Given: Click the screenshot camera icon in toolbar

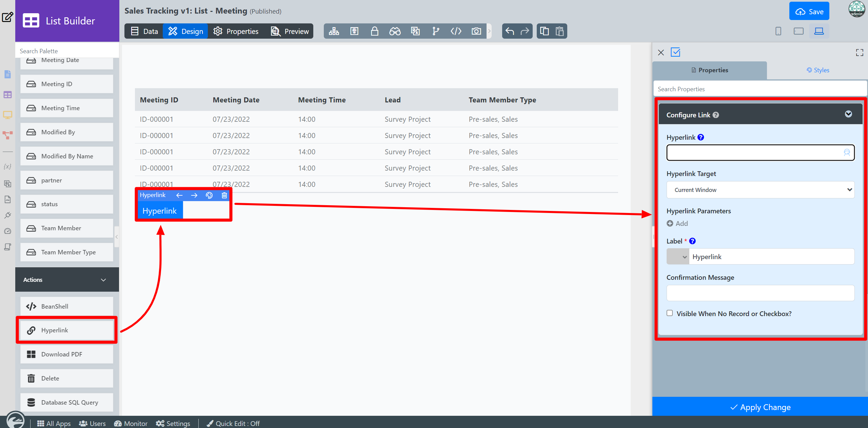Looking at the screenshot, I should [x=476, y=31].
